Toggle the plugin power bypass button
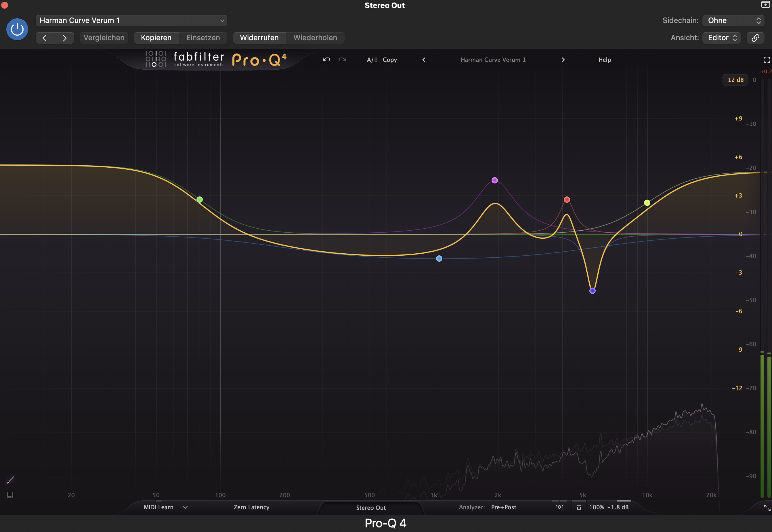Screen dimensions: 772x532 pos(17,29)
